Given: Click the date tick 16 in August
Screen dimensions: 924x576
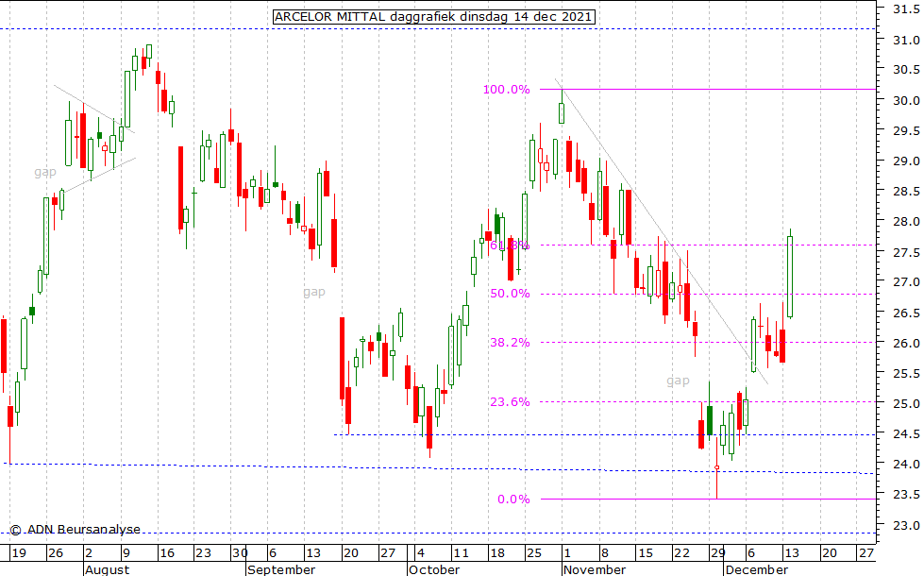Looking at the screenshot, I should click(x=167, y=553).
